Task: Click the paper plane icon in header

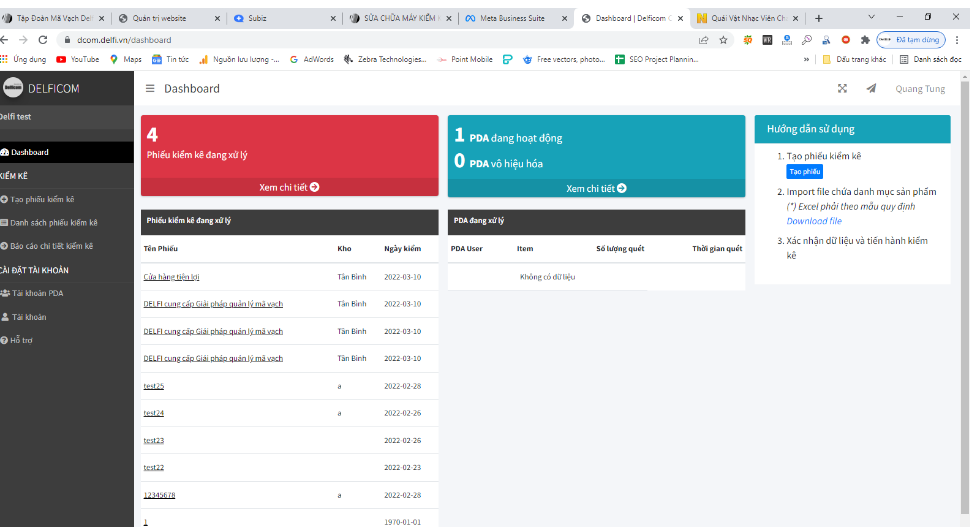Action: pyautogui.click(x=871, y=89)
